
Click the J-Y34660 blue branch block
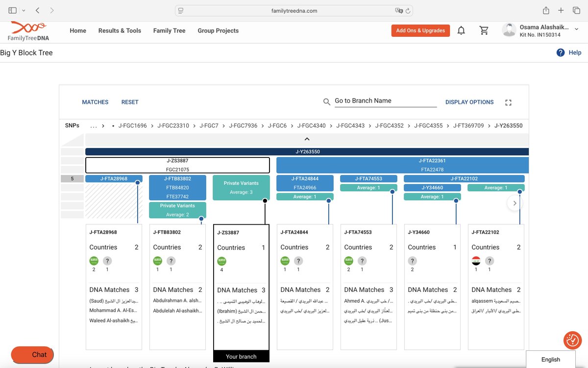(432, 187)
